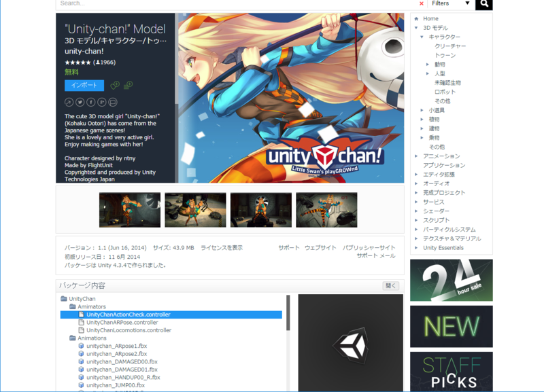Click the Unity logo preview pane
The width and height of the screenshot is (544, 392).
(x=351, y=343)
